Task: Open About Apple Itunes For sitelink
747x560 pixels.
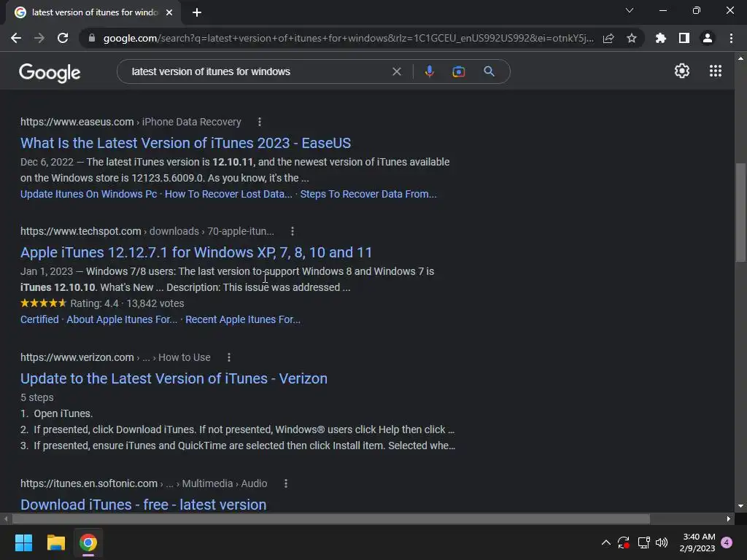Action: (x=122, y=319)
